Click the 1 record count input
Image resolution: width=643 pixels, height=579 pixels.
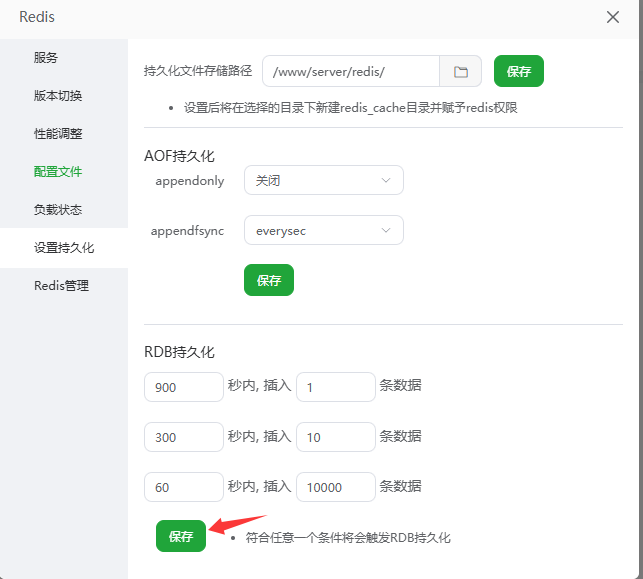pos(335,387)
